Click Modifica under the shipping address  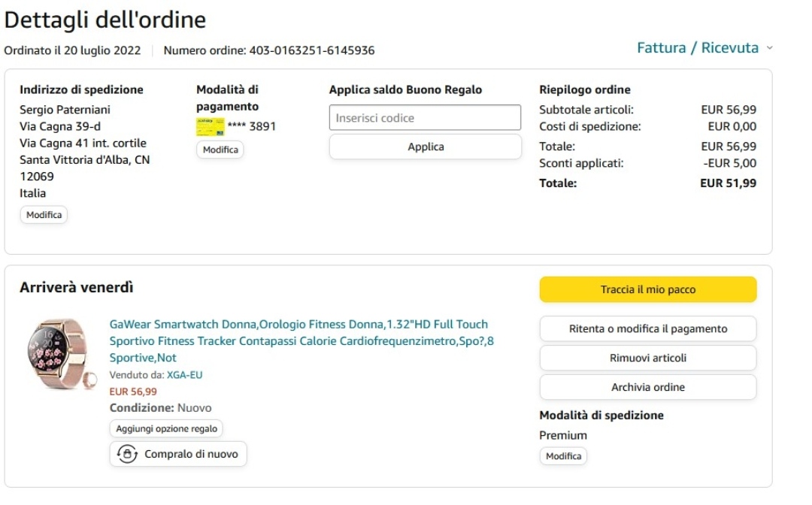pyautogui.click(x=44, y=215)
